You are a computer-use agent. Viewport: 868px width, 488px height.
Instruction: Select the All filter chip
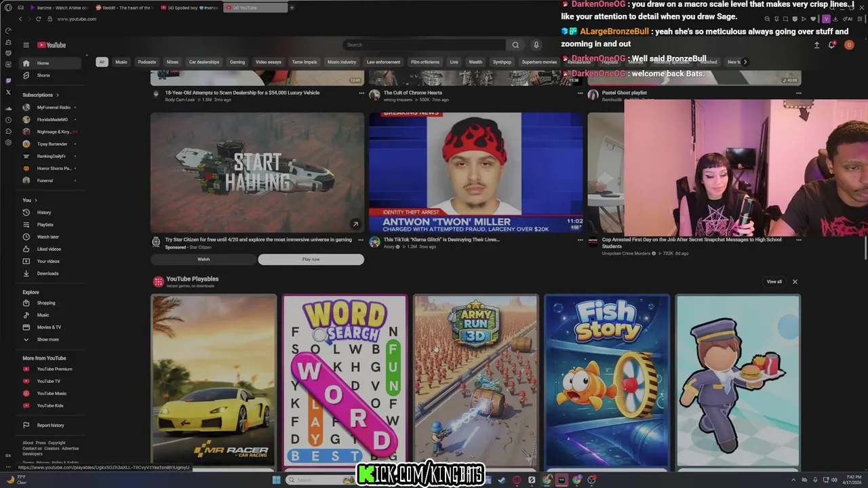point(102,62)
